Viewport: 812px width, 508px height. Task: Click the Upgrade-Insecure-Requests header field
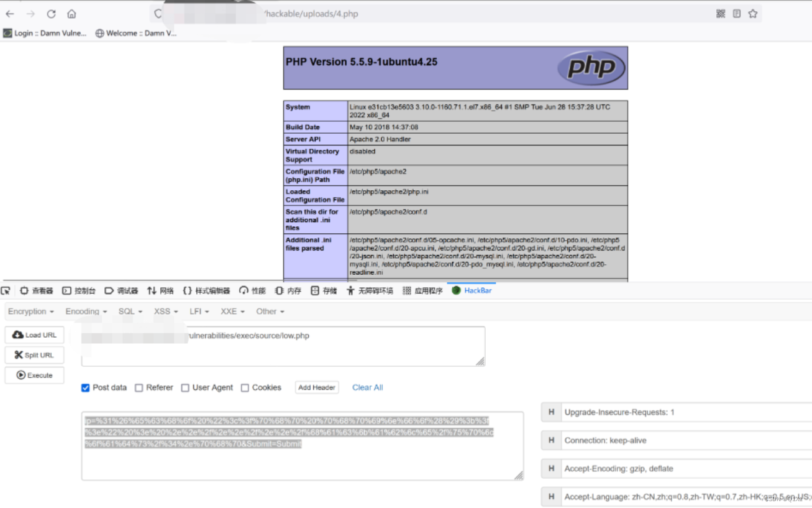[x=686, y=412]
